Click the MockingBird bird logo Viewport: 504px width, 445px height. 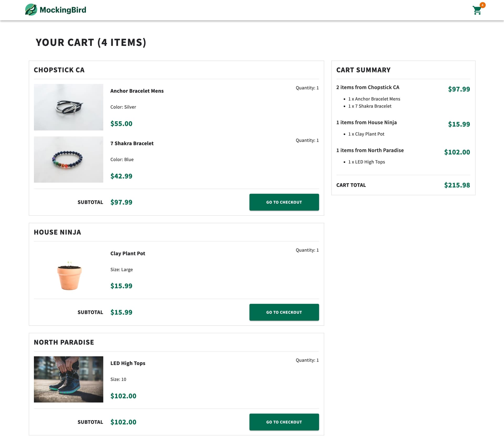click(x=31, y=10)
